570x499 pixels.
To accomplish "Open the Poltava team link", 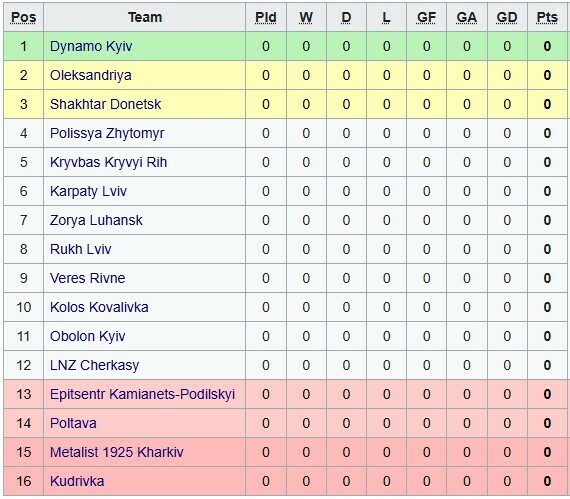I will click(73, 423).
